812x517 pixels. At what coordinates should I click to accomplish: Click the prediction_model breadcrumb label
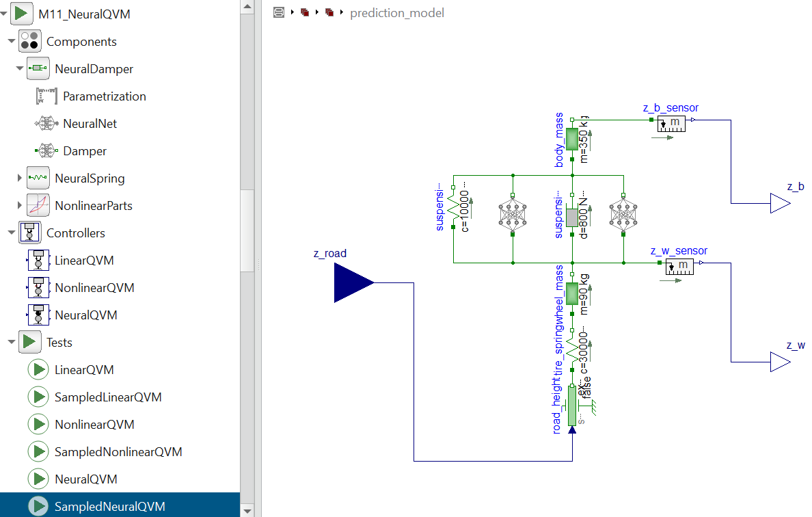tap(396, 13)
